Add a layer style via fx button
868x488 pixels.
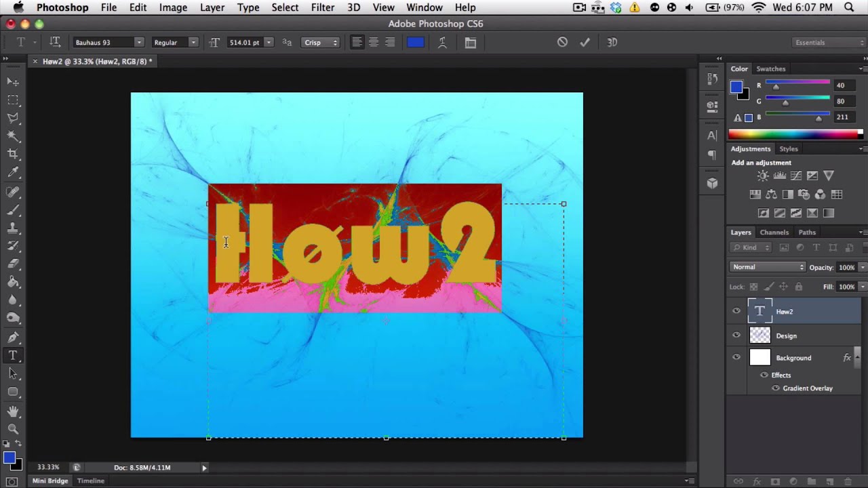pyautogui.click(x=757, y=481)
